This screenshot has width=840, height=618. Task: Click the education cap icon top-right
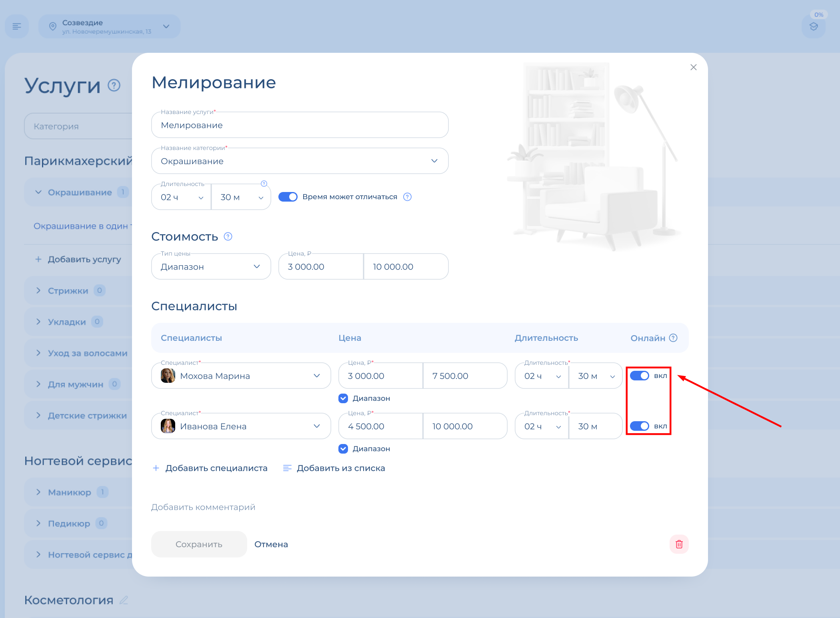pos(813,27)
